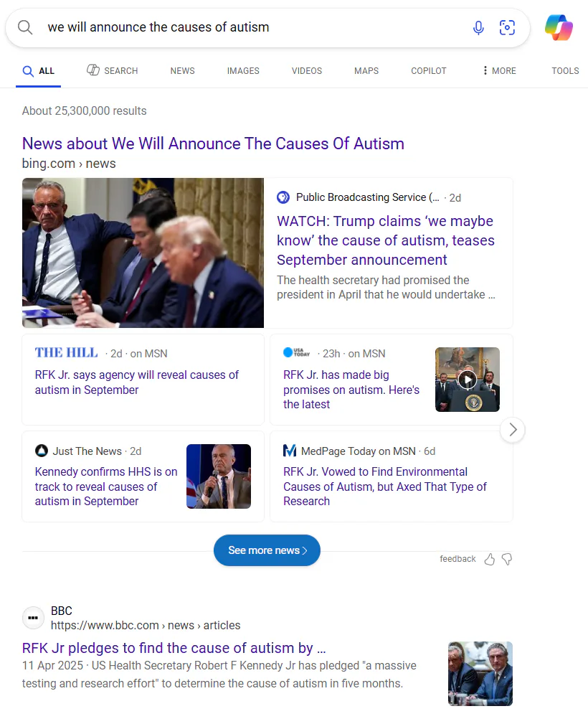Open Just The News Kennedy article thumbnail
Viewport: 588px width, 724px height.
pyautogui.click(x=218, y=476)
